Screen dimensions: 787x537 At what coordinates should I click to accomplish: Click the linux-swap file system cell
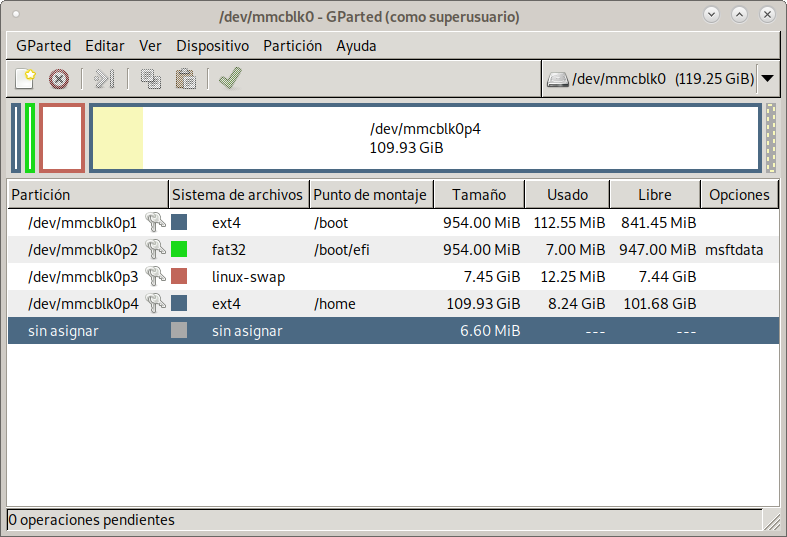coord(248,277)
